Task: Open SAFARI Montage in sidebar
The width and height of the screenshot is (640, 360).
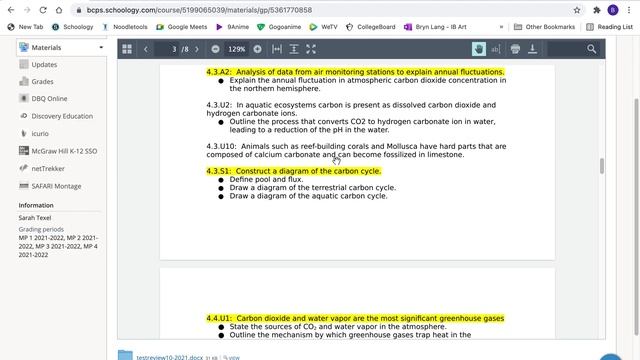Action: pos(56,186)
